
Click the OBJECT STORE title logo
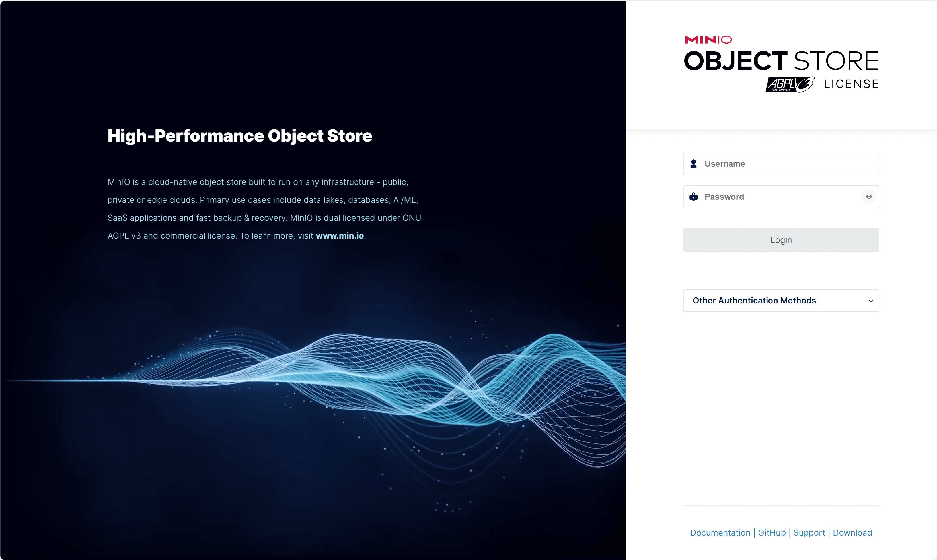point(781,61)
